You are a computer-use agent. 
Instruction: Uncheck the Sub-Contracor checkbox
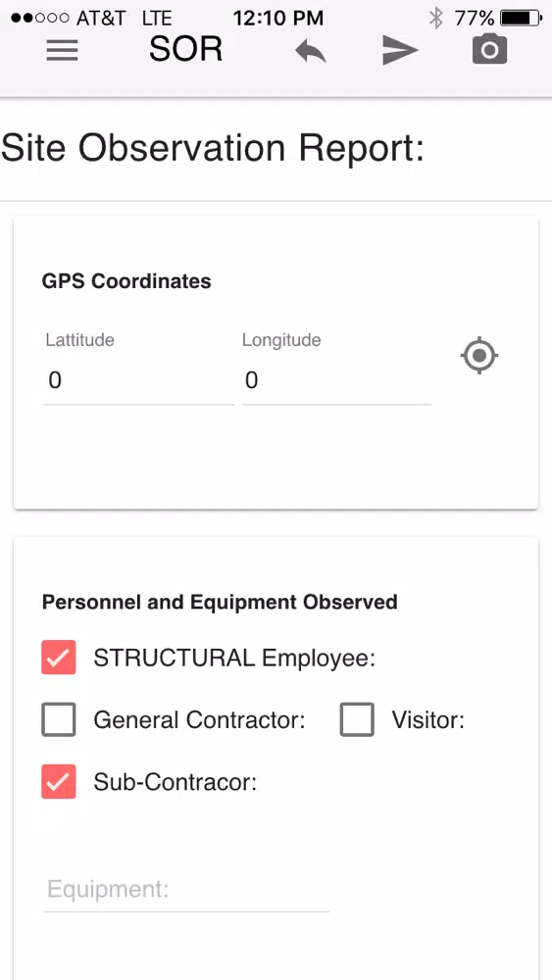click(59, 781)
